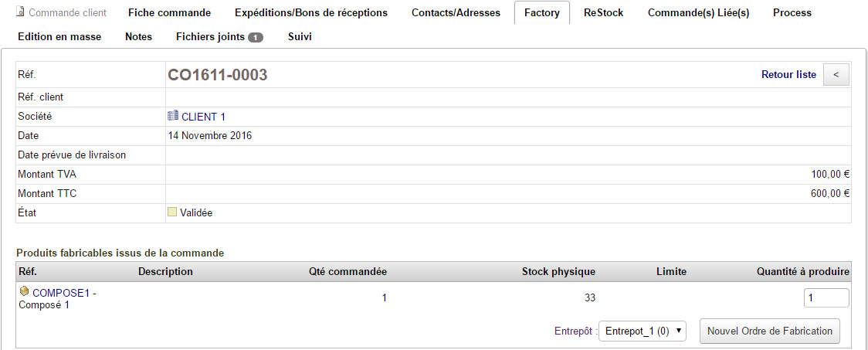Open the COMPOSE1 product link
Viewport: 868px width, 350px height.
pos(60,293)
